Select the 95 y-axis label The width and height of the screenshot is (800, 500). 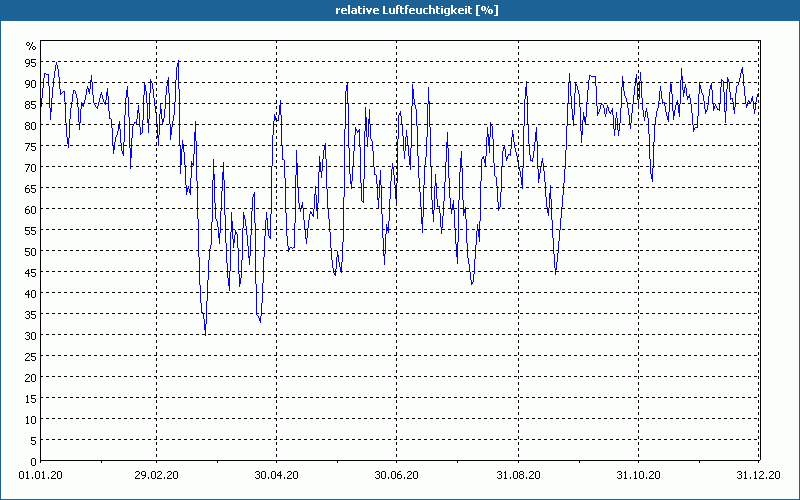[31, 62]
